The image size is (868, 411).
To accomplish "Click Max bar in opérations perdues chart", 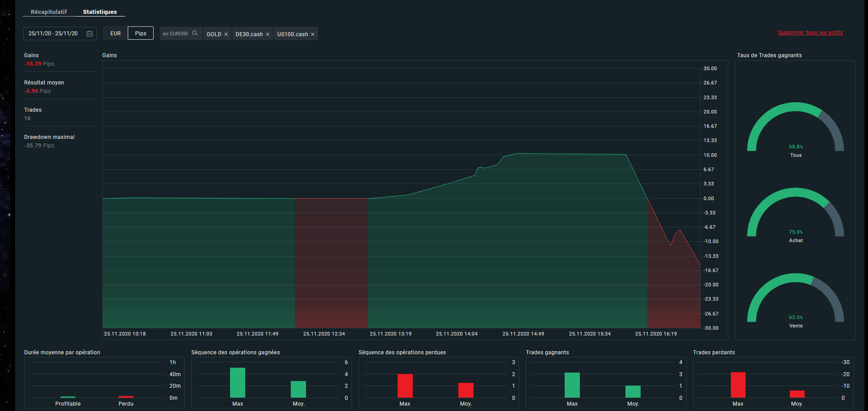I will [405, 386].
